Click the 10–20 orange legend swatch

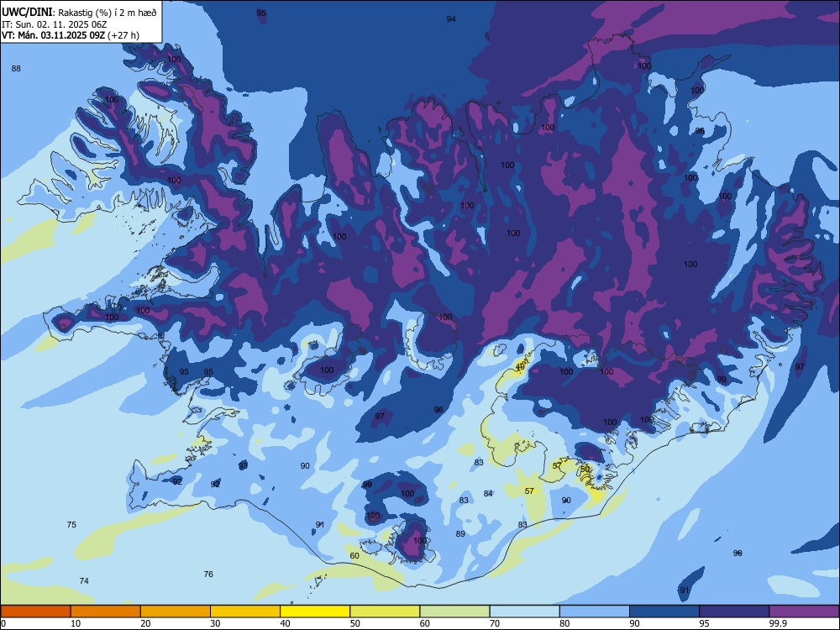[x=106, y=612]
